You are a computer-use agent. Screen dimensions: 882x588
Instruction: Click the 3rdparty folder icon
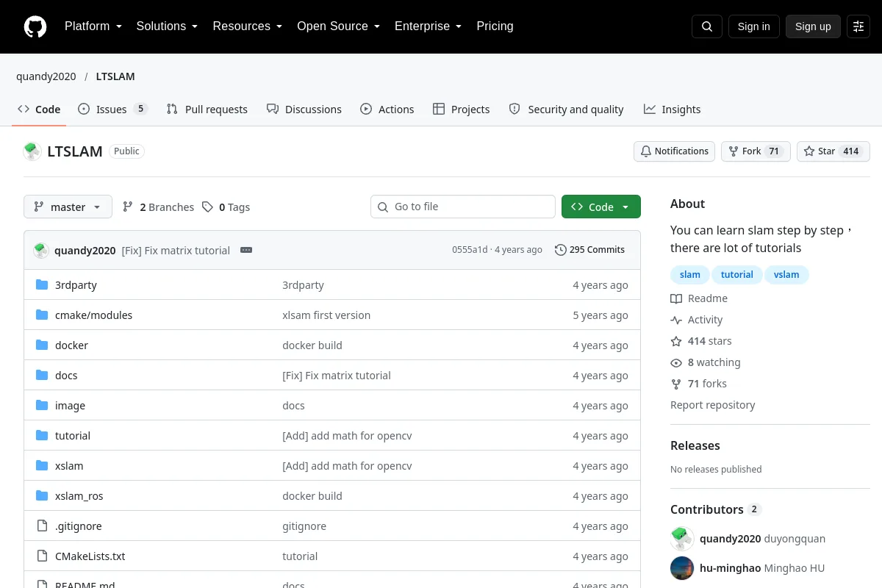[x=42, y=285]
